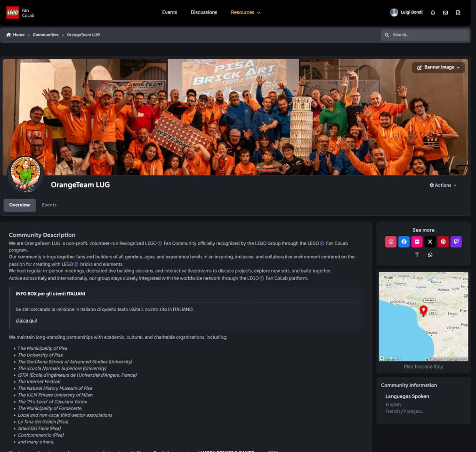This screenshot has width=476, height=452.
Task: Click 'Languages Spoken' label
Action: pyautogui.click(x=407, y=396)
